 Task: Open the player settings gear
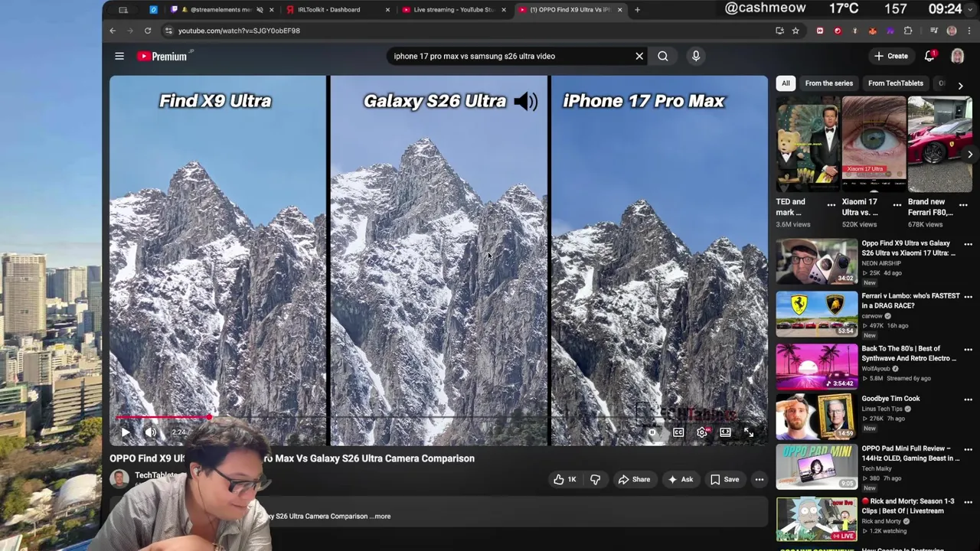point(702,432)
